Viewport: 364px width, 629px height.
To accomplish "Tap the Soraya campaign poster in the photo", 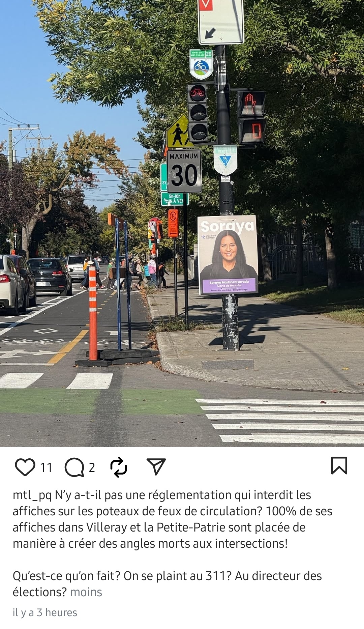I will point(228,255).
